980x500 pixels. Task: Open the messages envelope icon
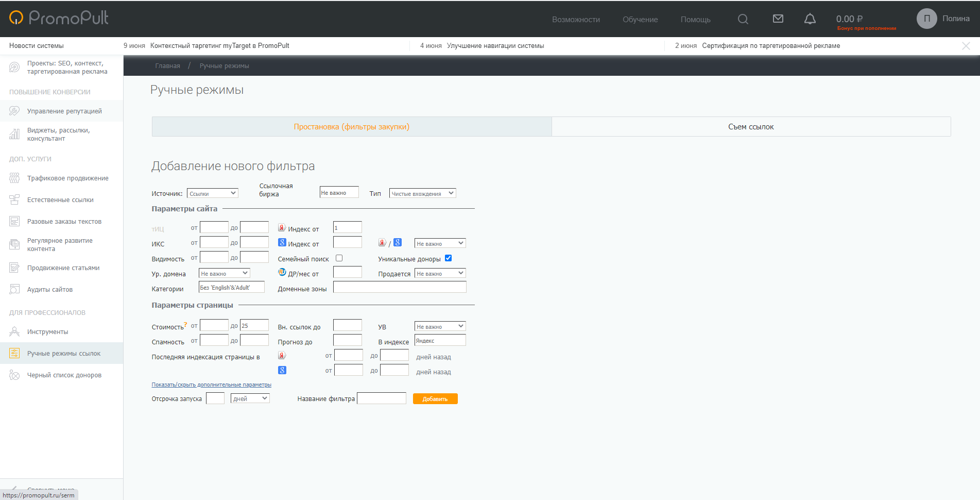778,19
